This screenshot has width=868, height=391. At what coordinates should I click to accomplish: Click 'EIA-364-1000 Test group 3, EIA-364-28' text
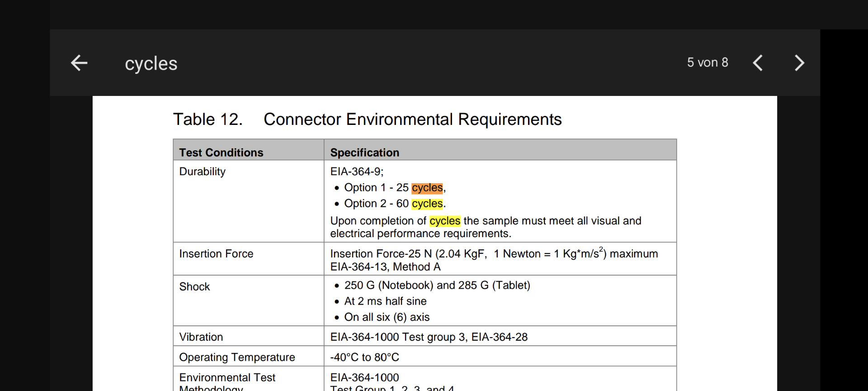point(429,337)
